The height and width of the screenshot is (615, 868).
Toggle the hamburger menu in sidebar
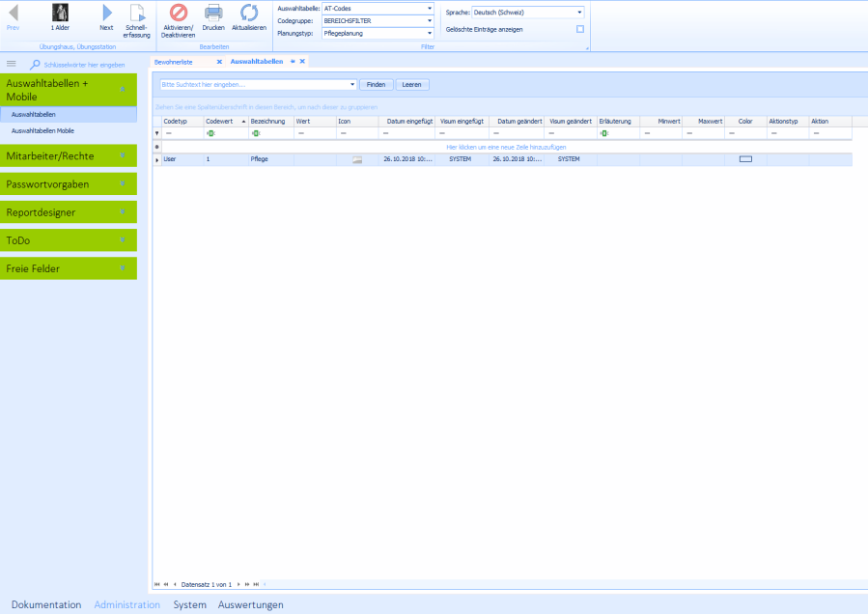point(11,64)
